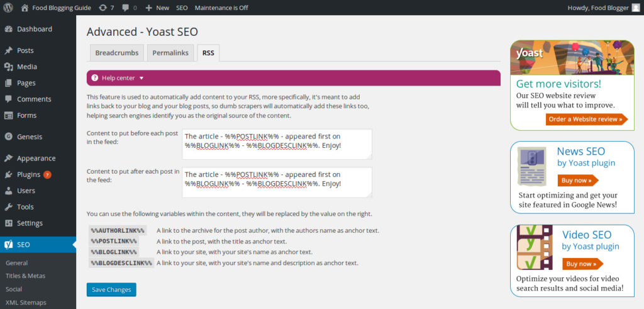Click the Dashboard gauge icon
644x309 pixels.
pyautogui.click(x=9, y=29)
